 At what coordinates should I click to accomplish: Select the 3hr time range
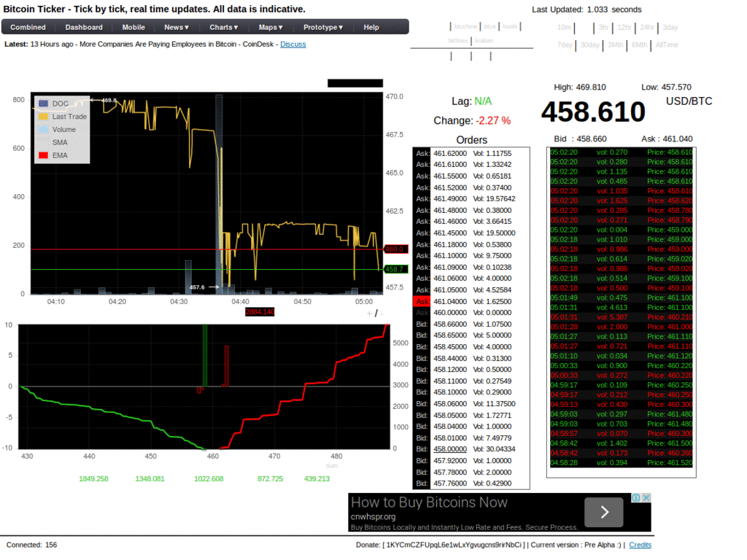[603, 28]
